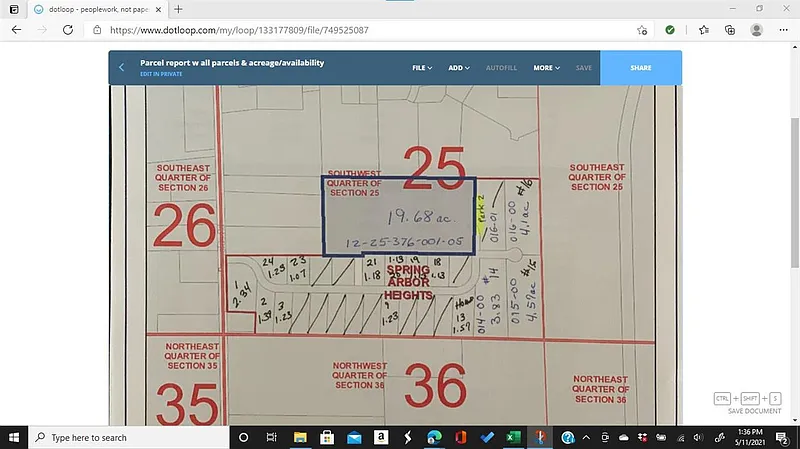
Task: Click the large red section number 26
Action: (184, 225)
